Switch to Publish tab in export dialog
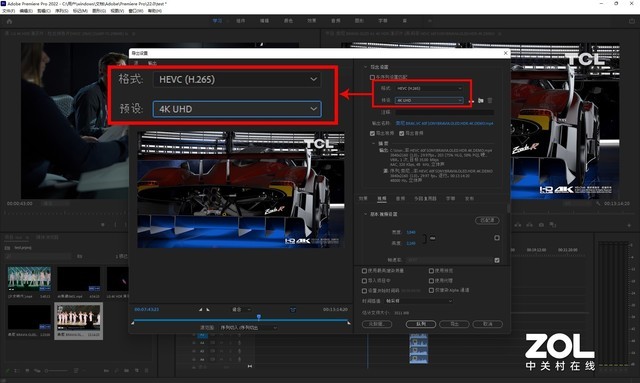The width and height of the screenshot is (640, 383). (469, 198)
